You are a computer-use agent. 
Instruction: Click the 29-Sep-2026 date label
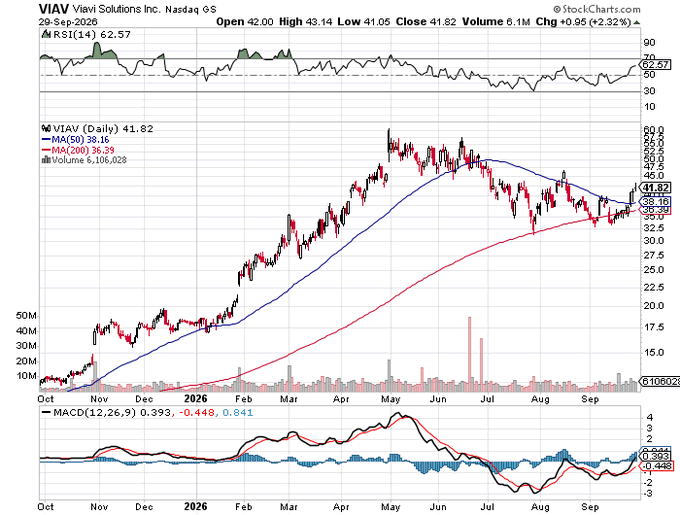pos(68,22)
